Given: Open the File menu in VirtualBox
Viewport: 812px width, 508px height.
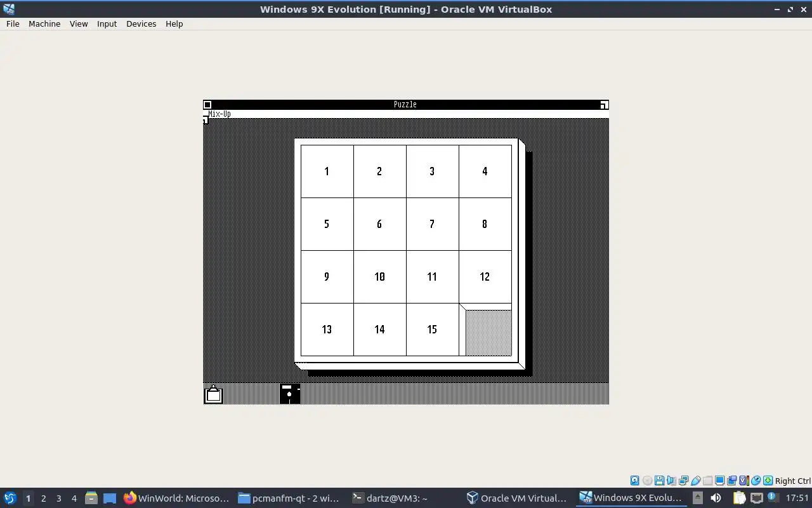Looking at the screenshot, I should coord(13,23).
